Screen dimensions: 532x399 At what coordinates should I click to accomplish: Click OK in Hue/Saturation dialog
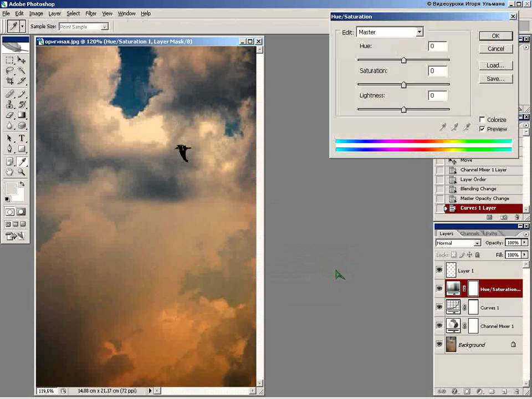coord(495,36)
